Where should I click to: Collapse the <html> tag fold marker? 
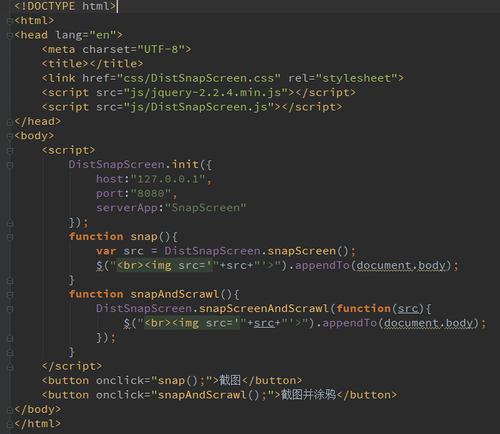pos(10,21)
